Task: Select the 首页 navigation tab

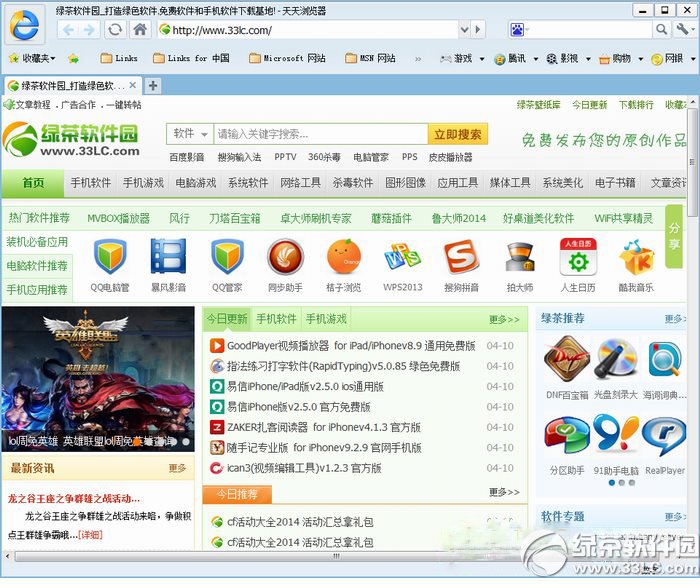Action: click(33, 183)
